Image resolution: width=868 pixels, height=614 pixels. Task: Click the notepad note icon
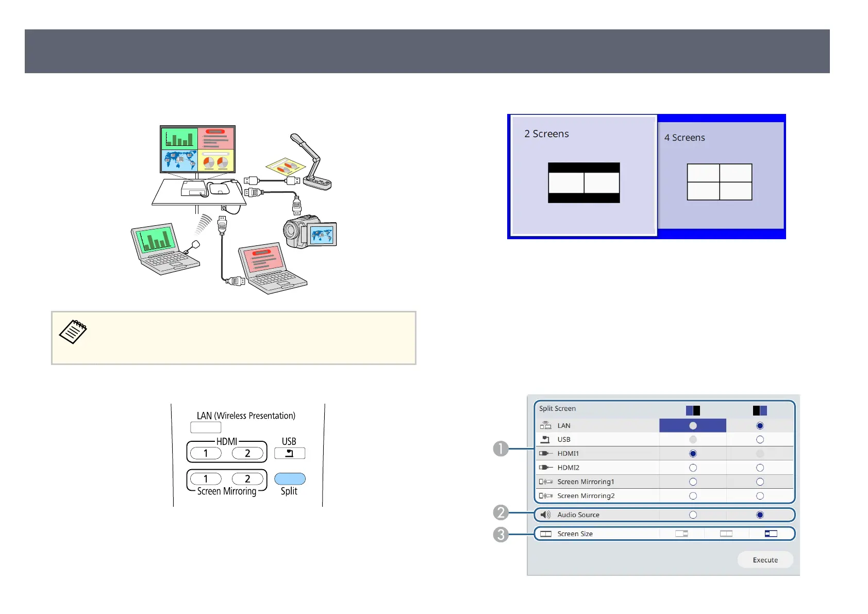click(73, 331)
